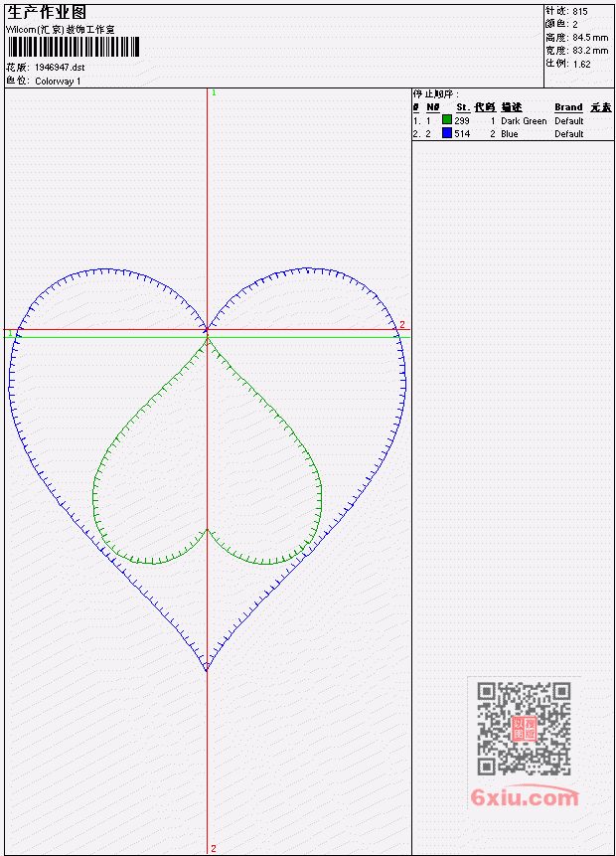Click the scale value 1.62
616x856 pixels.
[581, 64]
